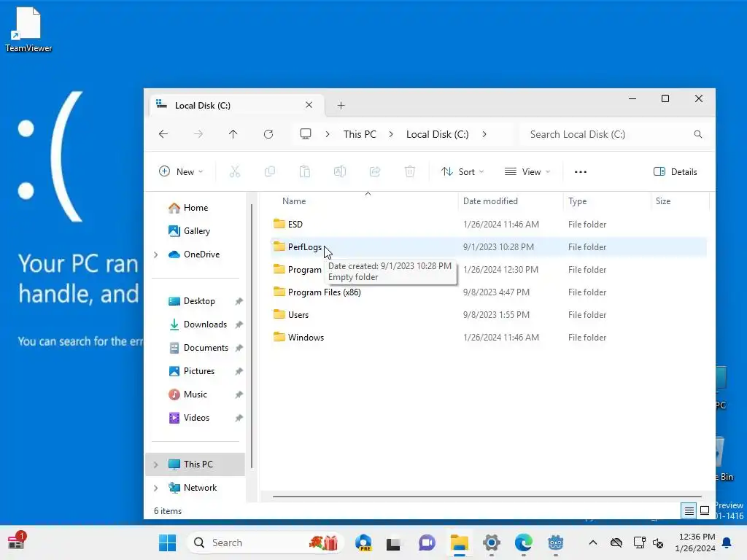Click This PC in the address bar
The image size is (747, 560).
click(360, 134)
